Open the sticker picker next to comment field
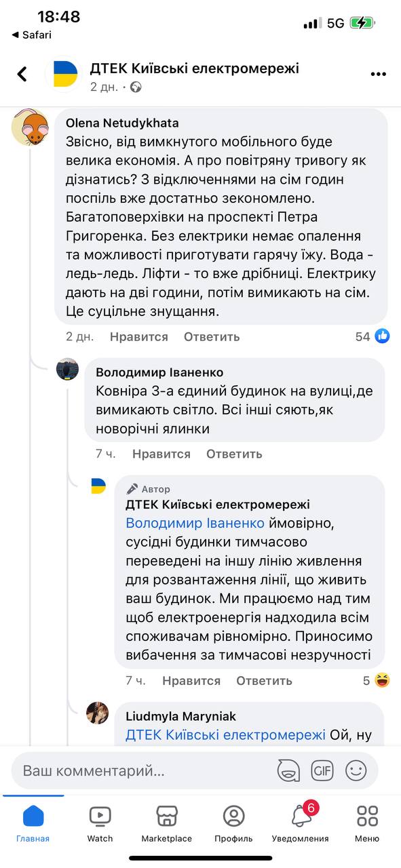This screenshot has width=401, height=868. [288, 770]
